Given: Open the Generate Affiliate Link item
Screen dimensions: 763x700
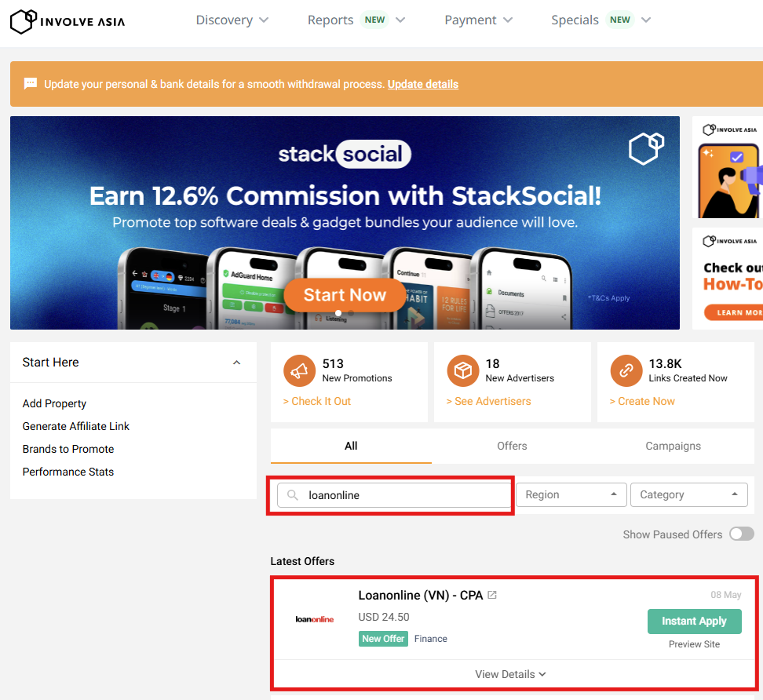Looking at the screenshot, I should coord(76,426).
